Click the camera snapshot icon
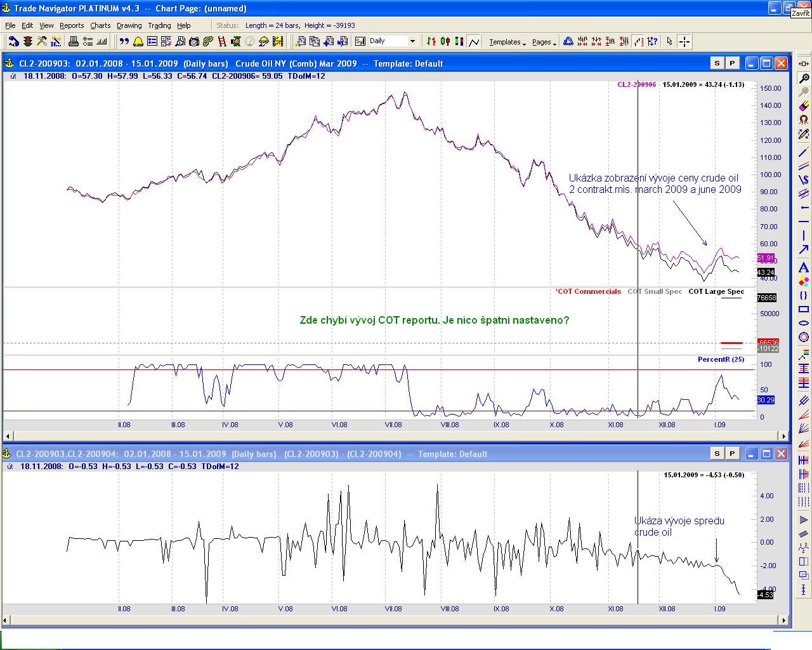This screenshot has height=650, width=812. click(194, 41)
